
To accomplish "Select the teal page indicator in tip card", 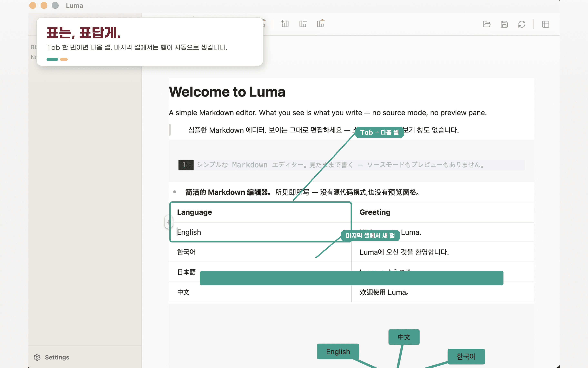I will pyautogui.click(x=52, y=59).
